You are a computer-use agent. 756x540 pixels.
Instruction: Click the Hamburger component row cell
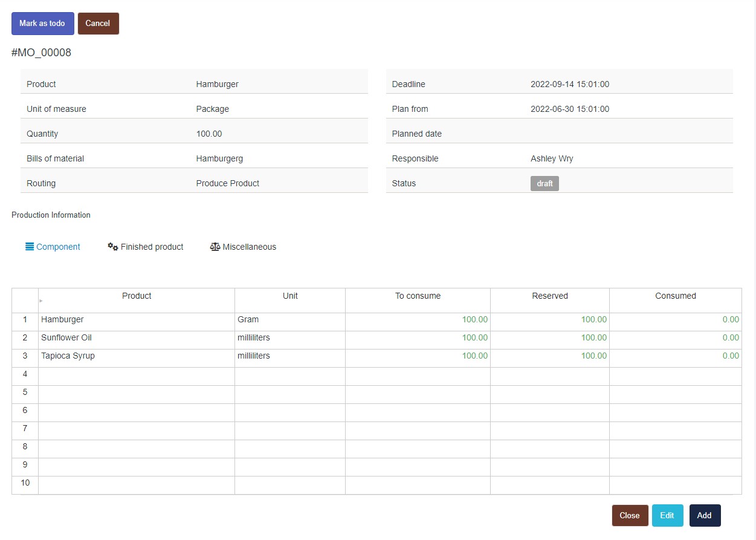click(x=136, y=320)
